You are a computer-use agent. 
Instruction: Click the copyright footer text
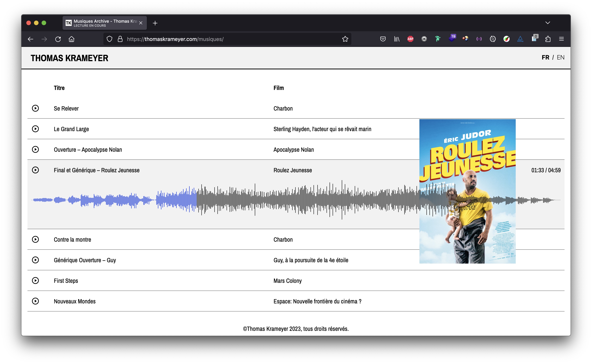pyautogui.click(x=296, y=329)
